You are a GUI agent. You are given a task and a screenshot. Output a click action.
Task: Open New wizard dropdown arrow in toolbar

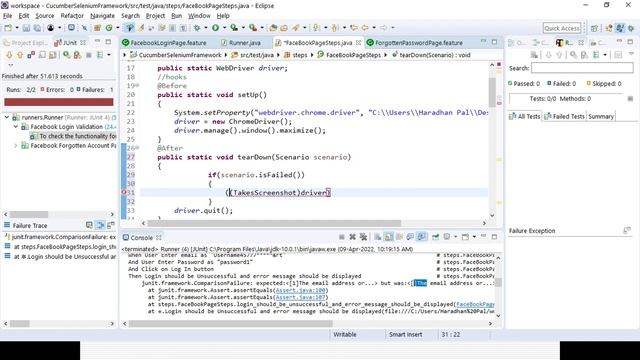(x=17, y=28)
